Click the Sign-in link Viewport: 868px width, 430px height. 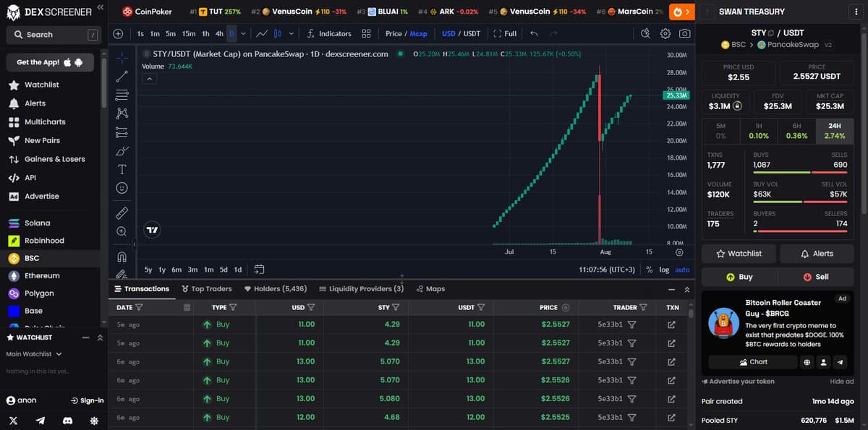click(x=87, y=400)
